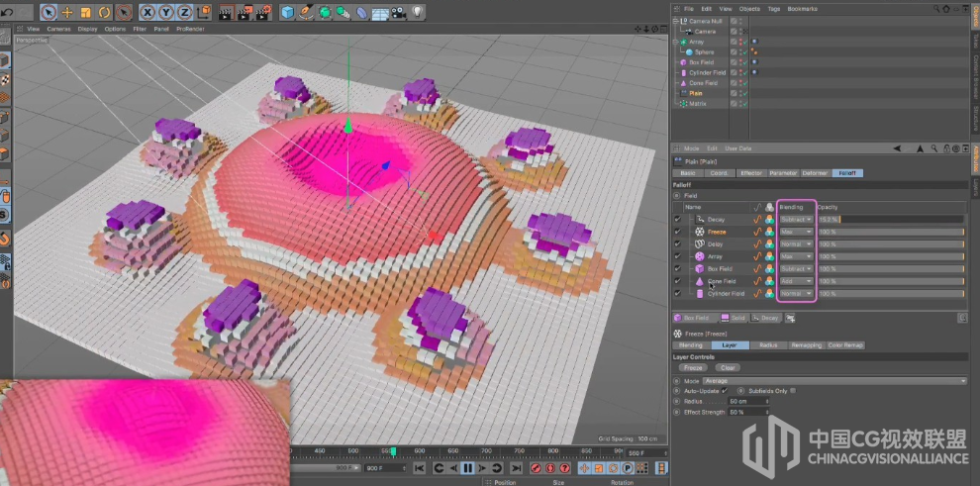980x486 pixels.
Task: Switch to Freeze Color Remap tab
Action: coord(845,345)
